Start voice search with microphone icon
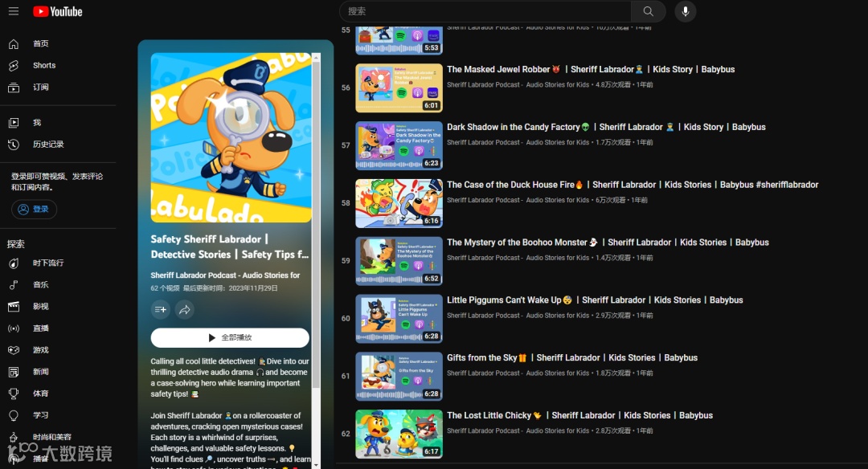 point(686,11)
